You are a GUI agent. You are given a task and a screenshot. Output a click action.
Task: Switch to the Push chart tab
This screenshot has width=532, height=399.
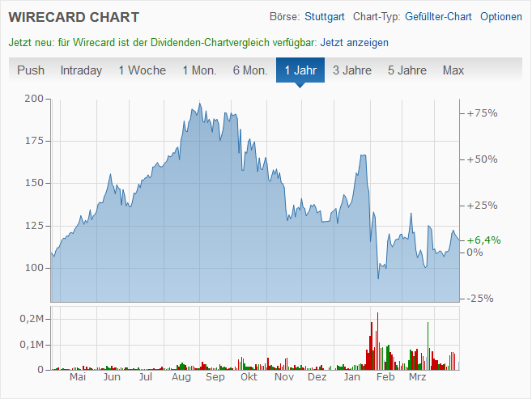click(x=31, y=70)
